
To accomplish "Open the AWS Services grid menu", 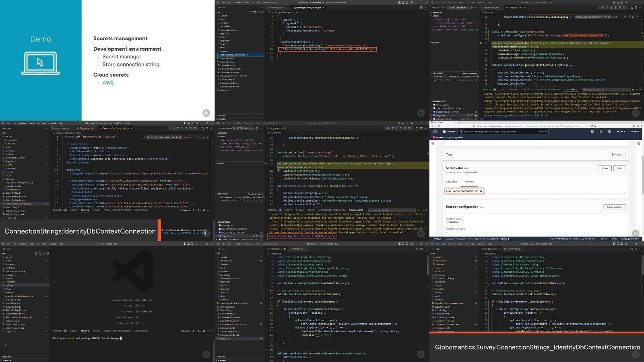I will (445, 131).
